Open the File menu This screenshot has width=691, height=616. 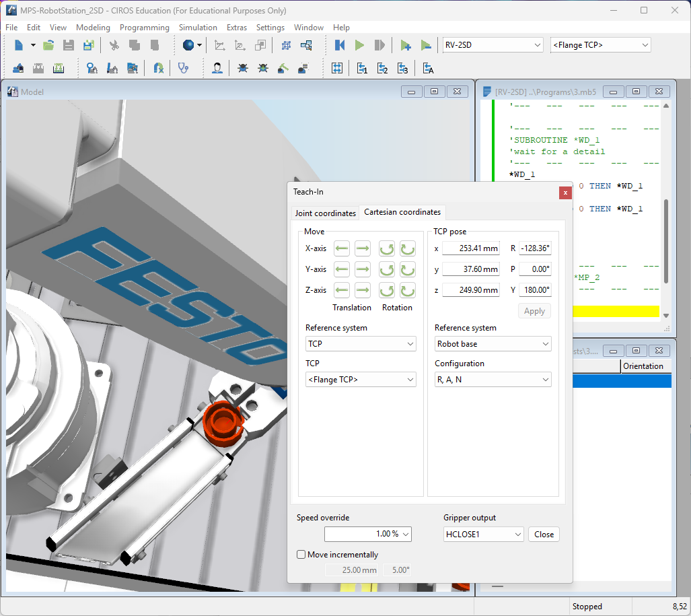click(x=11, y=28)
